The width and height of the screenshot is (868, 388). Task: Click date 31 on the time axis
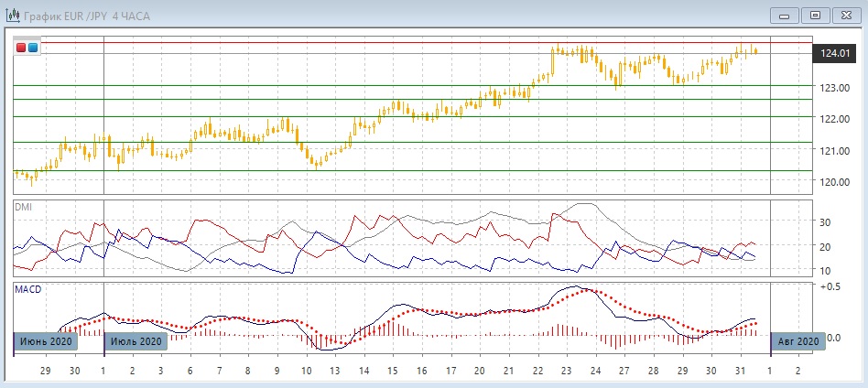(740, 371)
